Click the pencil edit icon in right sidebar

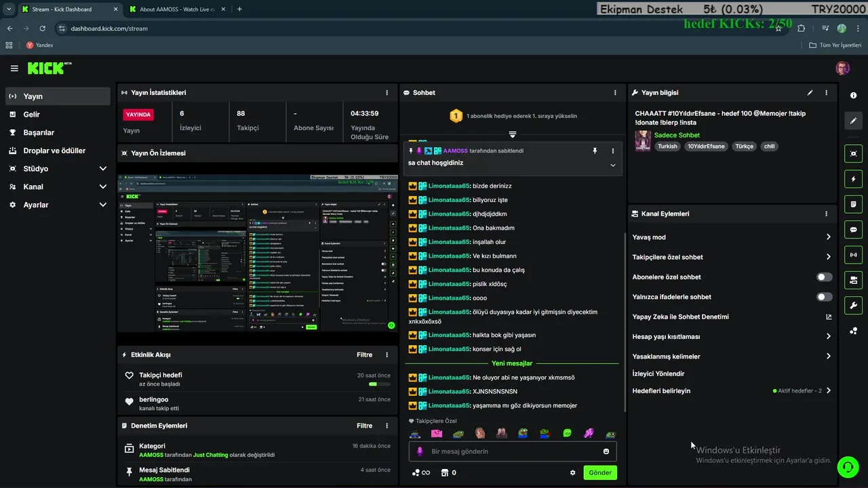[x=854, y=121]
